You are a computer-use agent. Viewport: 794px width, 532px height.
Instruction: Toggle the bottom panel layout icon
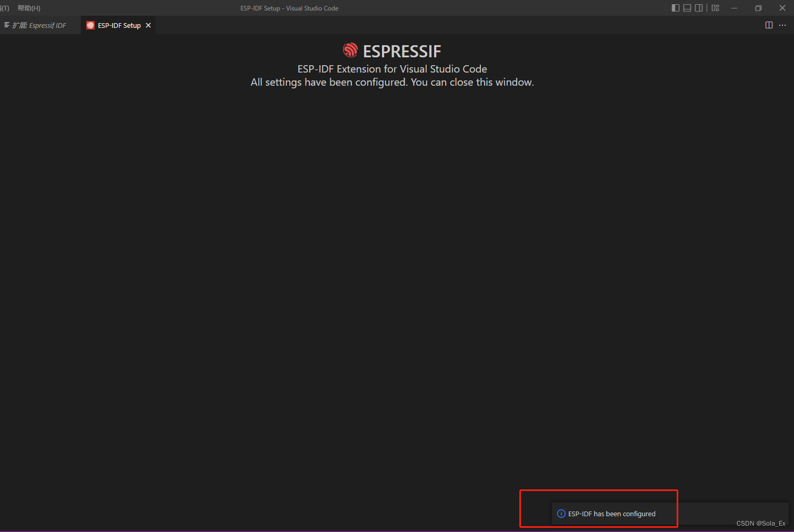click(x=687, y=8)
